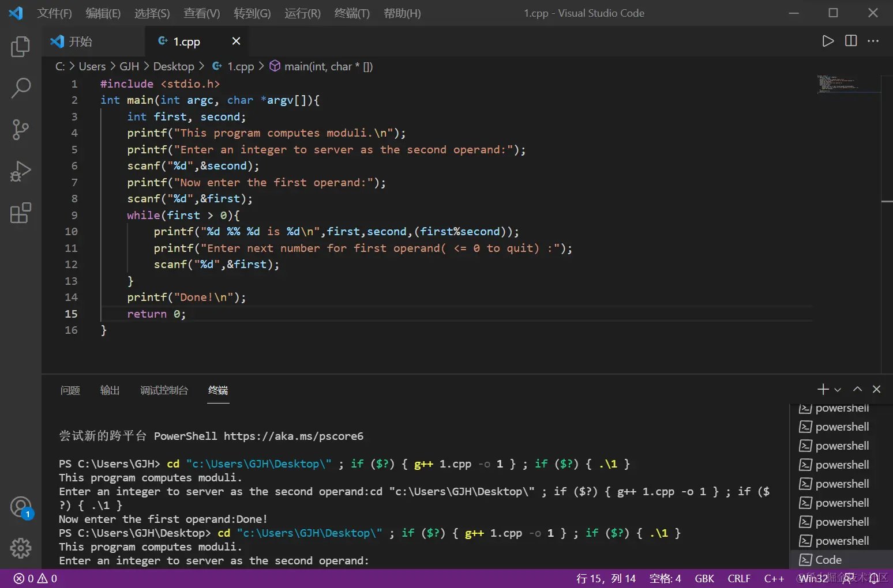Click the errors and warnings status indicator
Screen dimensions: 893x588
[36, 578]
